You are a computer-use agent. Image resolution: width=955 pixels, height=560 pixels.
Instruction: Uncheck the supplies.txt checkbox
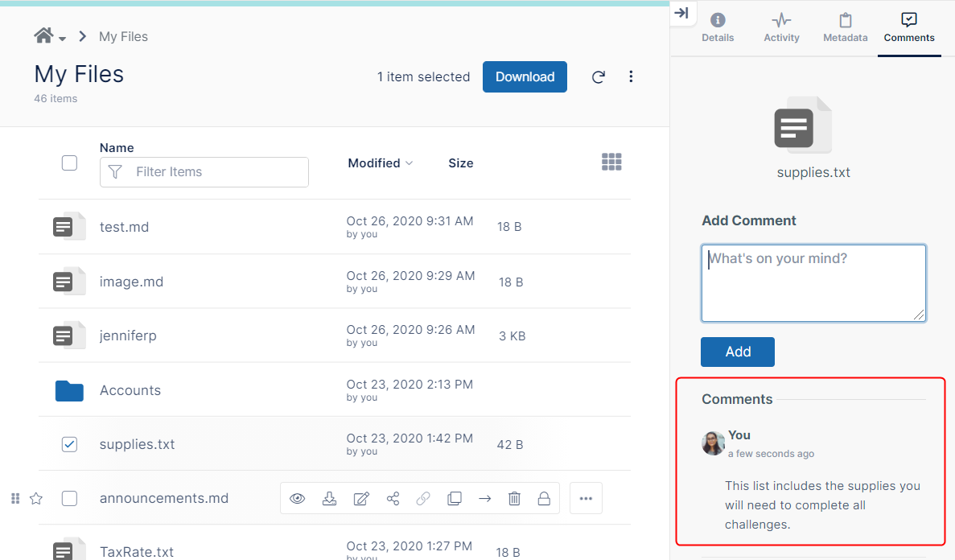[70, 444]
